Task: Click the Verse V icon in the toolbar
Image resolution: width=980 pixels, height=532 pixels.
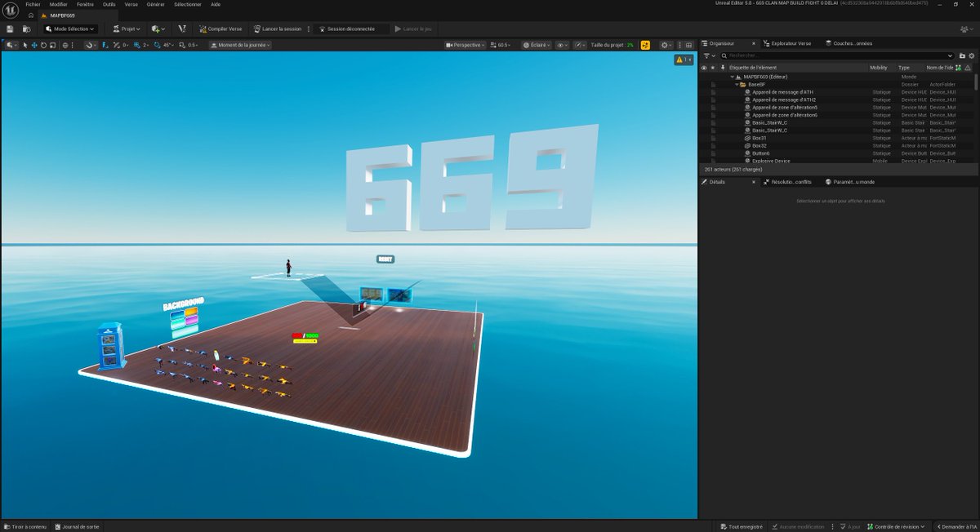Action: [x=182, y=29]
